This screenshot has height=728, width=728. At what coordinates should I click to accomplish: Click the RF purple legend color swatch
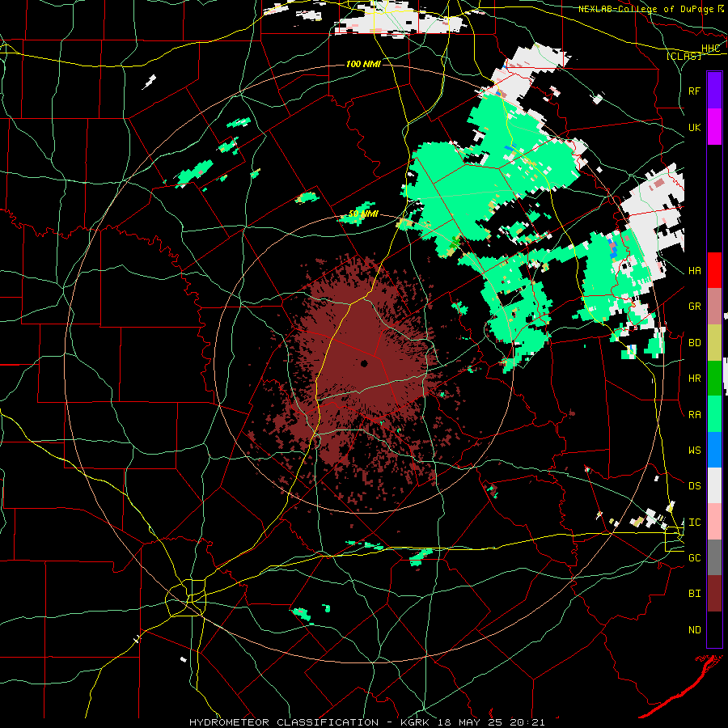[714, 91]
